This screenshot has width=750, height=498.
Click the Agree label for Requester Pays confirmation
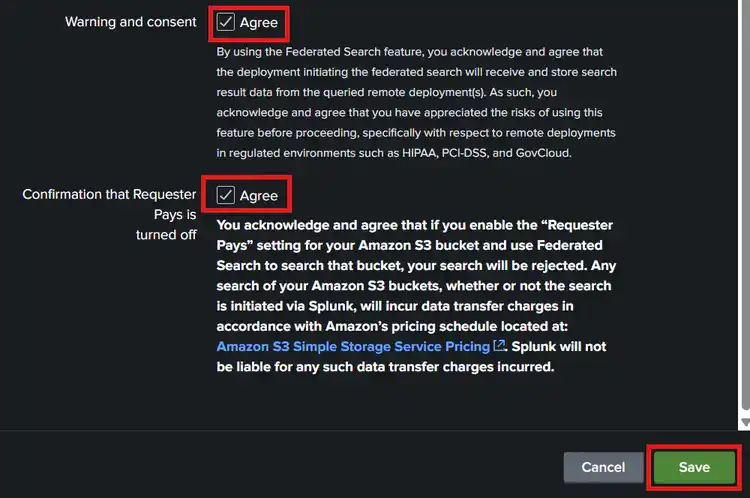pos(259,195)
